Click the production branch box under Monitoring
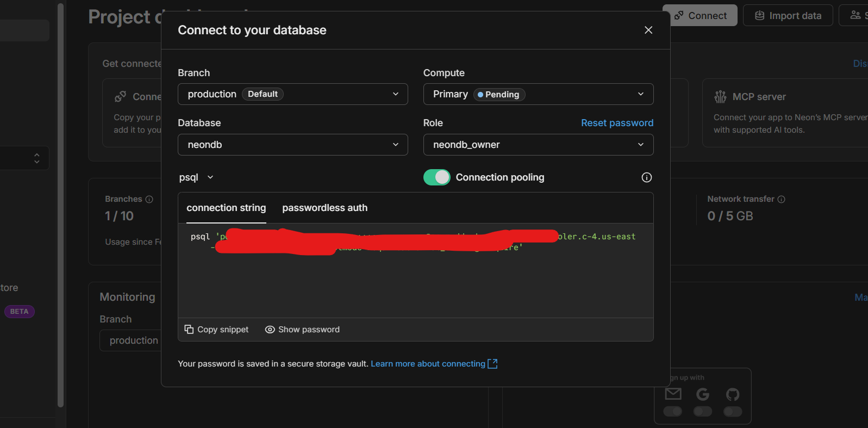Image resolution: width=868 pixels, height=428 pixels. [130, 340]
